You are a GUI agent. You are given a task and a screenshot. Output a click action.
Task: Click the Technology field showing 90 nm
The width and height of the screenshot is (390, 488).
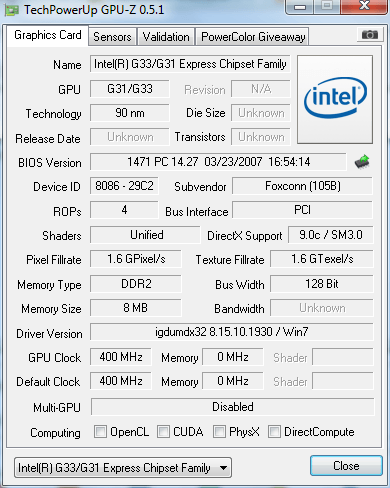[x=130, y=113]
